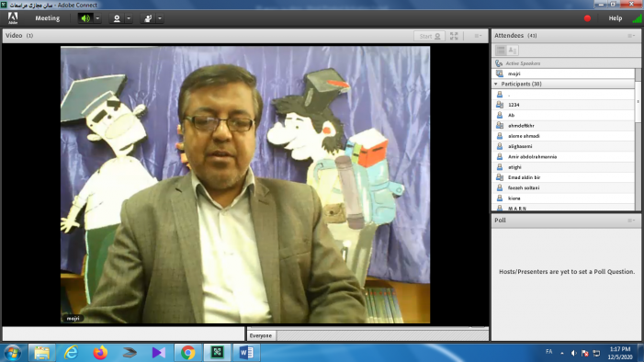This screenshot has height=362, width=644.
Task: Open the Help menu
Action: pos(615,18)
